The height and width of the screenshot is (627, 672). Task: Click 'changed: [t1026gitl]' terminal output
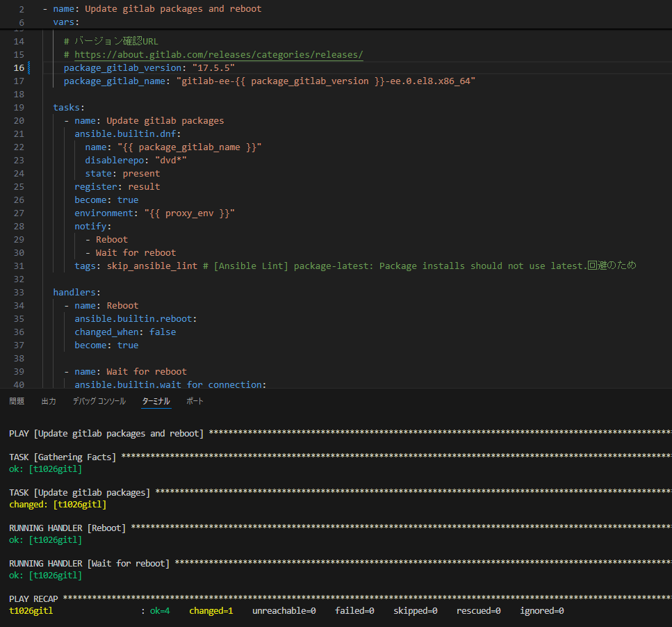(58, 505)
